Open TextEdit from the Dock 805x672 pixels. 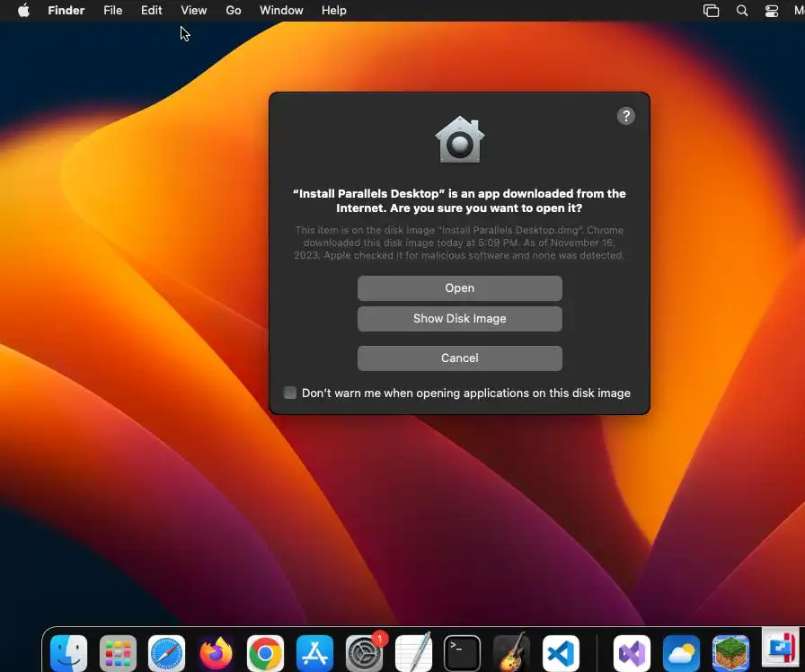click(413, 652)
